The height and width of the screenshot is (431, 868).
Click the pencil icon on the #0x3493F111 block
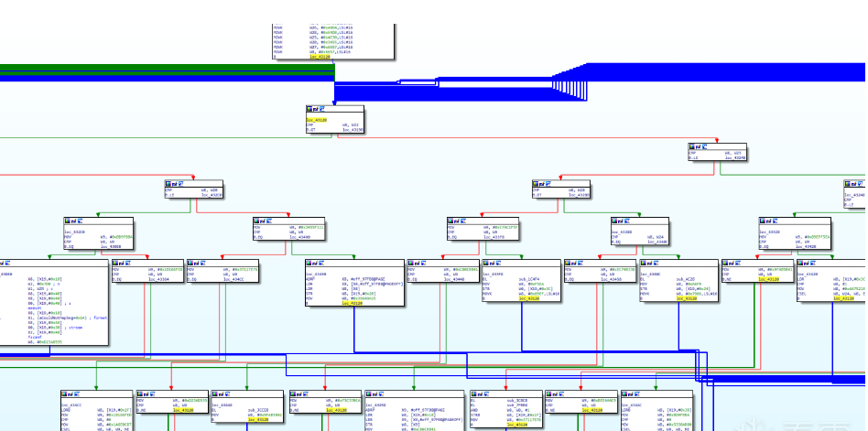(263, 221)
